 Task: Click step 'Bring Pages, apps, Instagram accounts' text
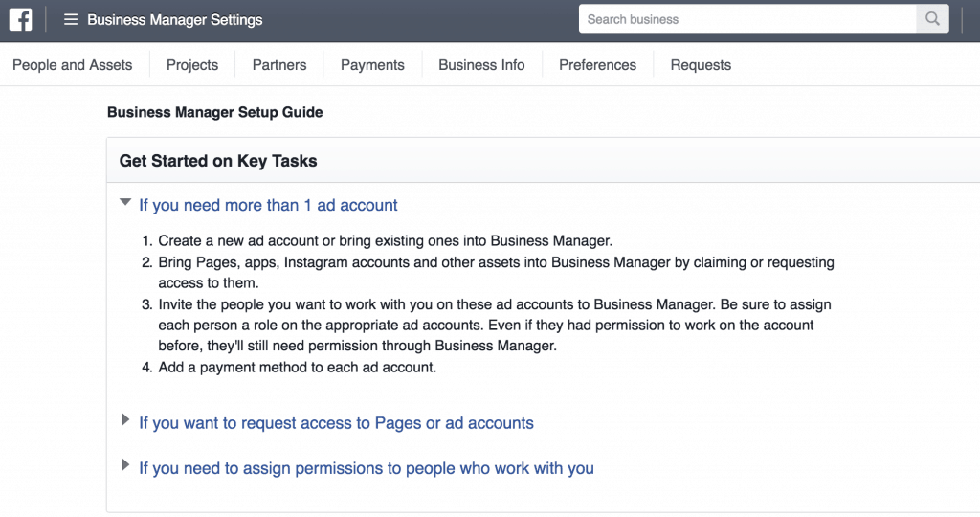pos(497,273)
